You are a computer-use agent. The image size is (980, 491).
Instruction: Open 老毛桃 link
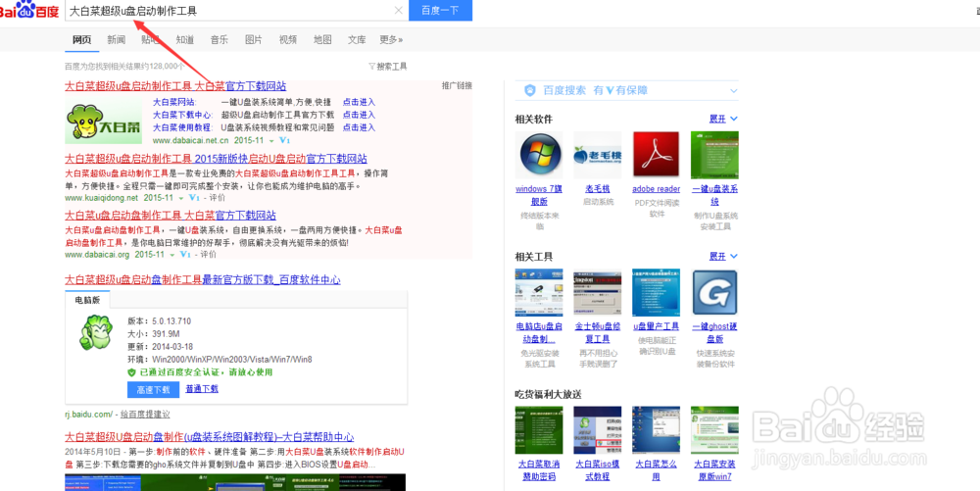[598, 188]
